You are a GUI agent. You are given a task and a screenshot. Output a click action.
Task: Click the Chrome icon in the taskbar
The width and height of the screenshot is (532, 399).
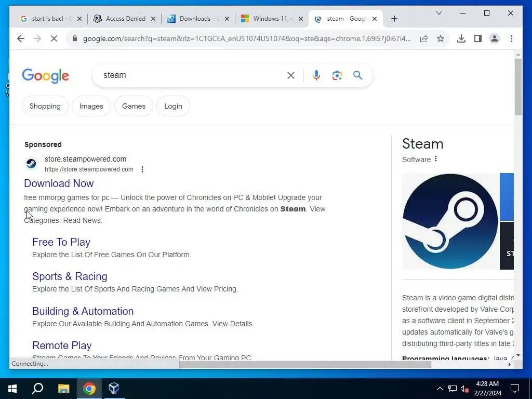click(89, 389)
